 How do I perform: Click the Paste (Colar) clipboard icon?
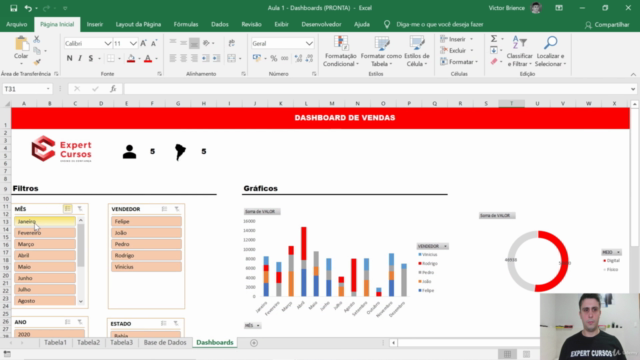(21, 44)
